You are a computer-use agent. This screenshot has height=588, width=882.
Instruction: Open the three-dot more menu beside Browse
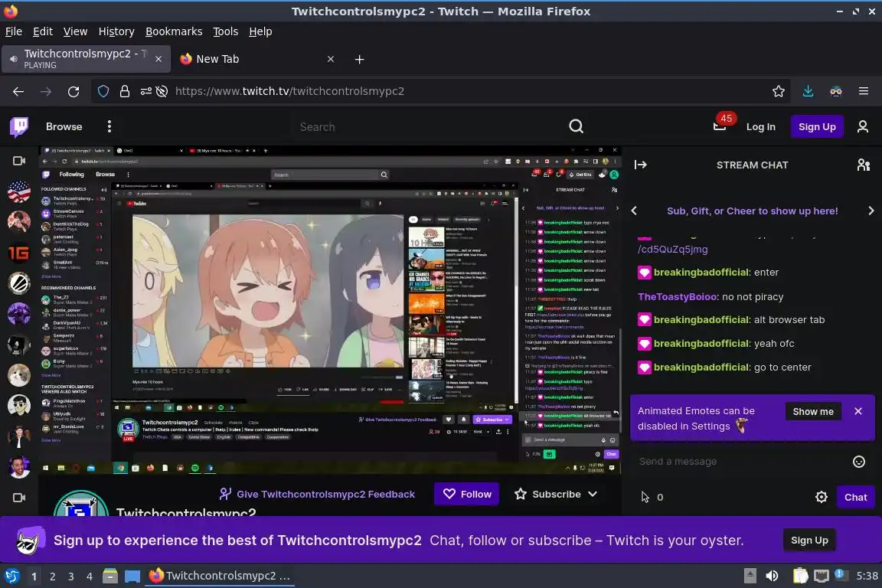pyautogui.click(x=109, y=126)
